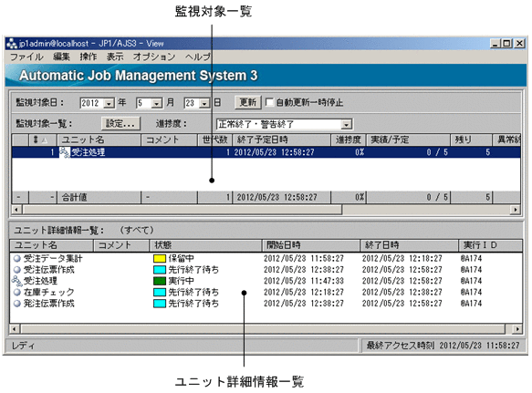Click the JP1/AJS3 app icon in title bar
This screenshot has width=532, height=393.
click(12, 44)
